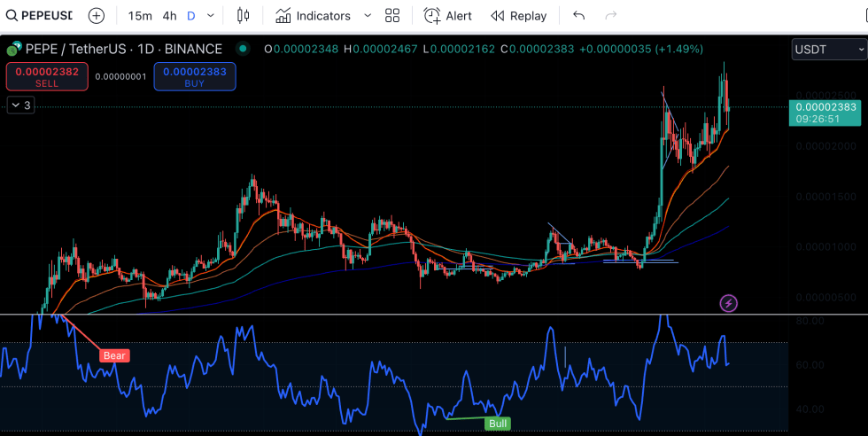Click the 40.00 RSI scale label

point(809,409)
